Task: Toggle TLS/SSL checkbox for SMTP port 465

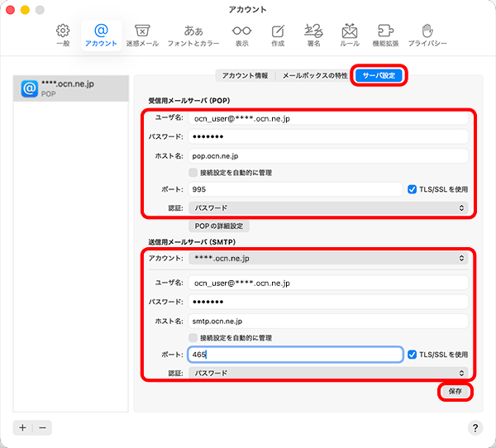Action: click(413, 355)
